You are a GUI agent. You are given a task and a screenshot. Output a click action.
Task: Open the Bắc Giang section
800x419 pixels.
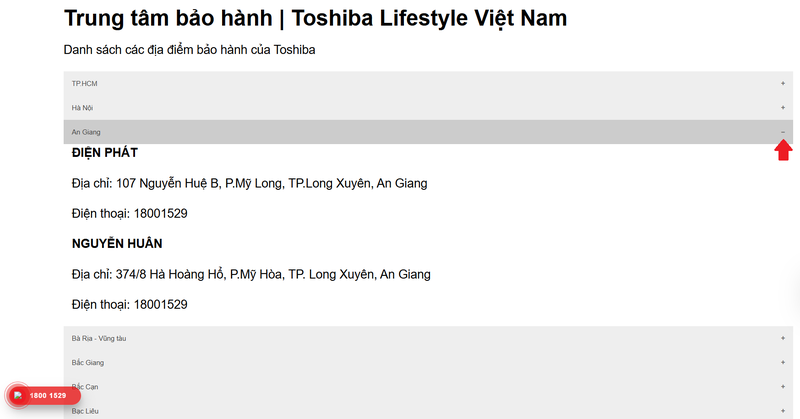(428, 362)
